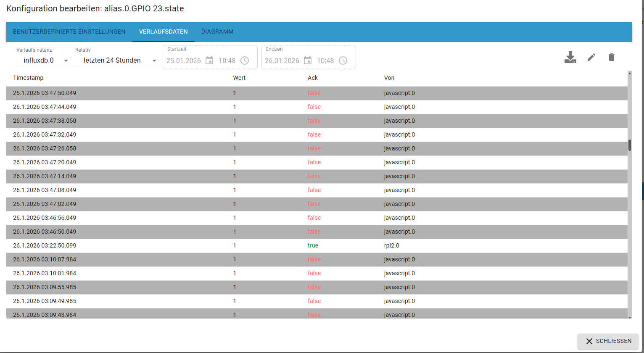Click the table scrollbar thumb
The width and height of the screenshot is (644, 353).
click(630, 145)
